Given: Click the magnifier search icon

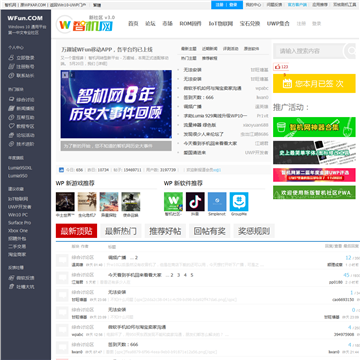Looking at the screenshot, I should (x=351, y=51).
